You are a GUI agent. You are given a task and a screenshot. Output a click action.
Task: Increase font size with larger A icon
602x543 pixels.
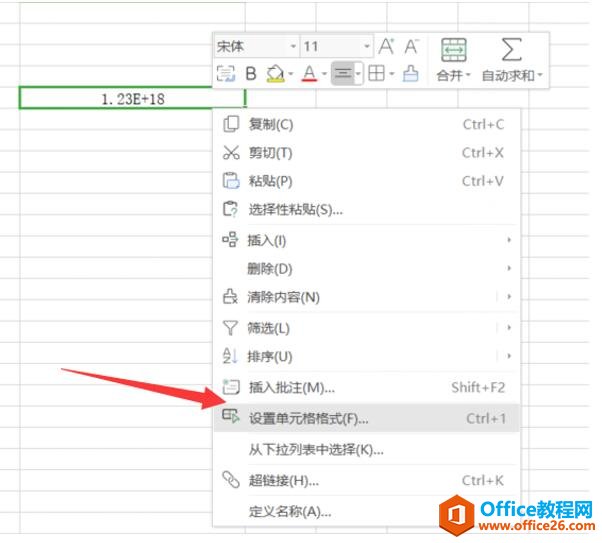click(386, 46)
